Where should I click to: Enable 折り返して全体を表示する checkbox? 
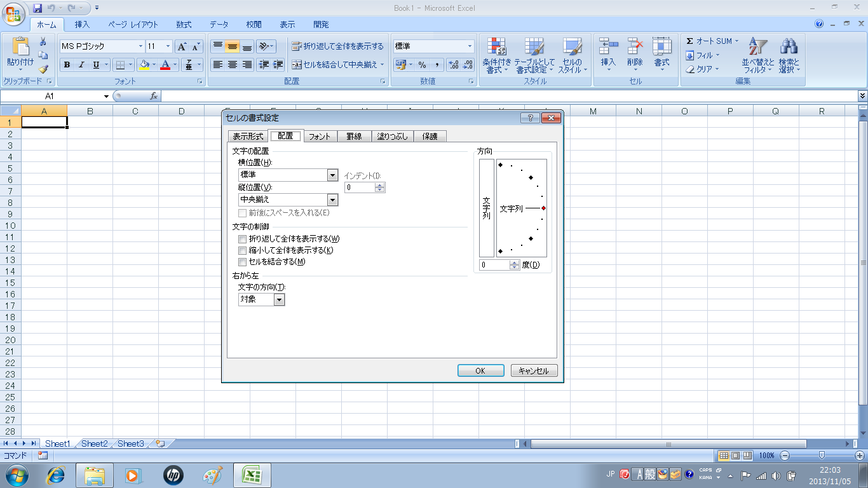(242, 239)
